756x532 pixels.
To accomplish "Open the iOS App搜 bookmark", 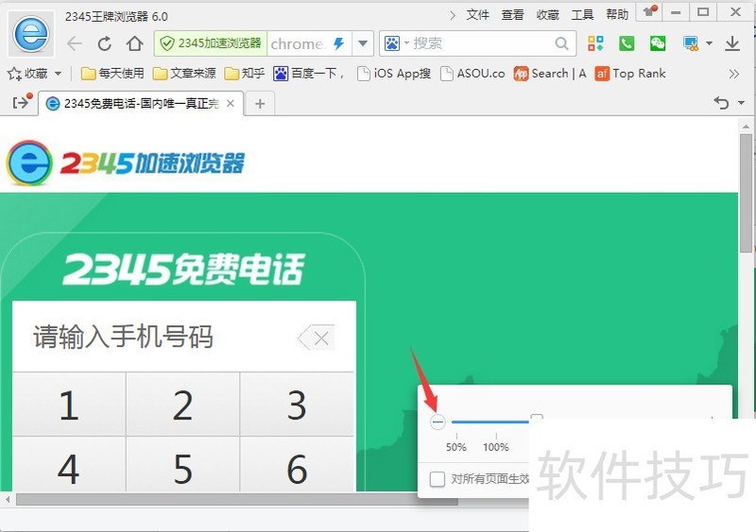I will pos(394,74).
